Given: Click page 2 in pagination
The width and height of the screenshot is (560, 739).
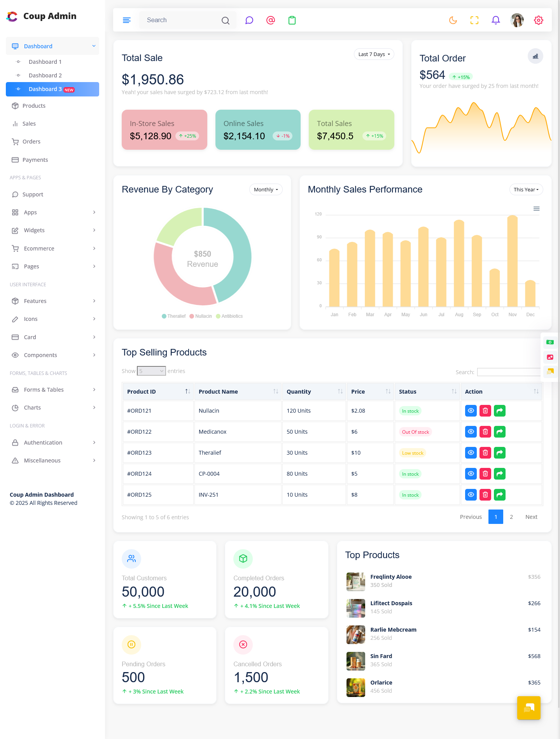Looking at the screenshot, I should (511, 517).
